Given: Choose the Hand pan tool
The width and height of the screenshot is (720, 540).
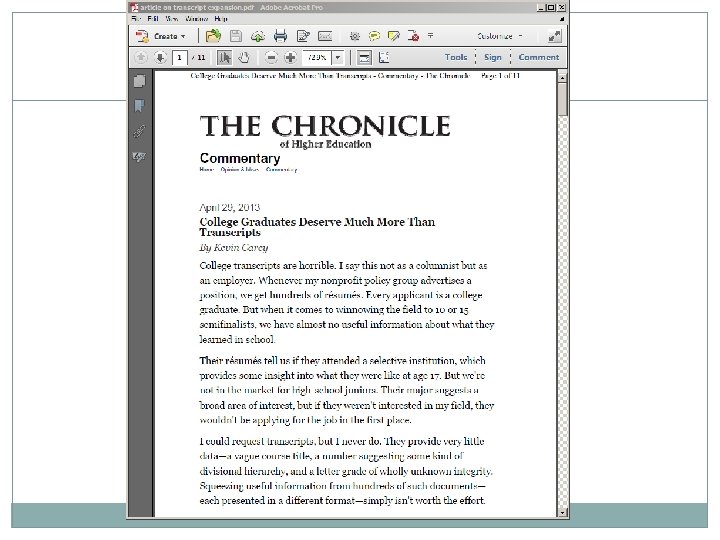Looking at the screenshot, I should click(244, 57).
